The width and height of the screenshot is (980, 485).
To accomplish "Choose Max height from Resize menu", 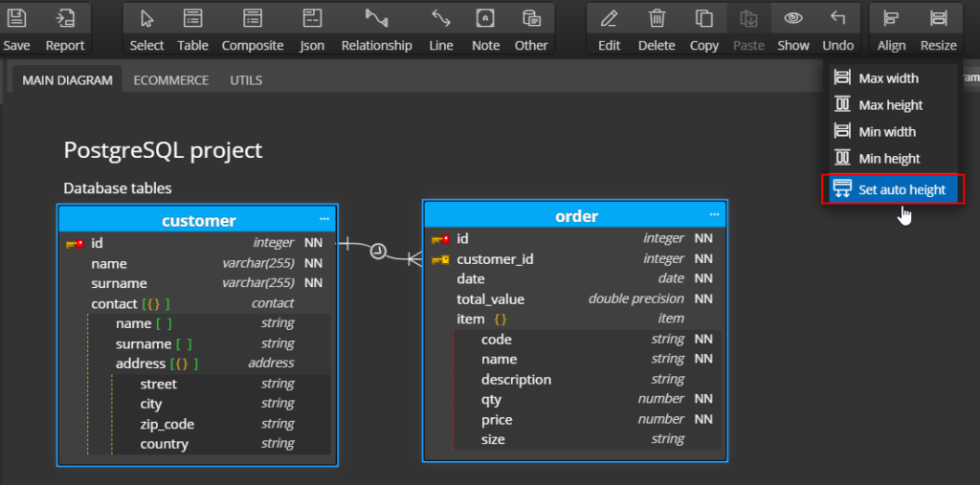I will (893, 105).
